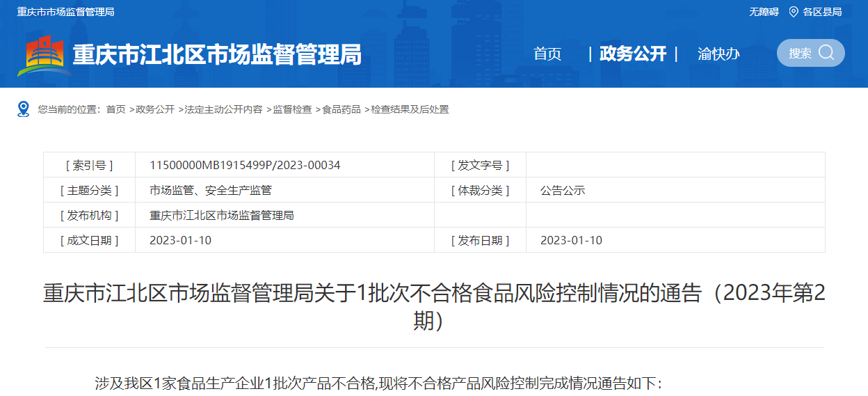Go to 法定主动公开内容 in breadcrumb
The image size is (868, 396).
tap(224, 109)
